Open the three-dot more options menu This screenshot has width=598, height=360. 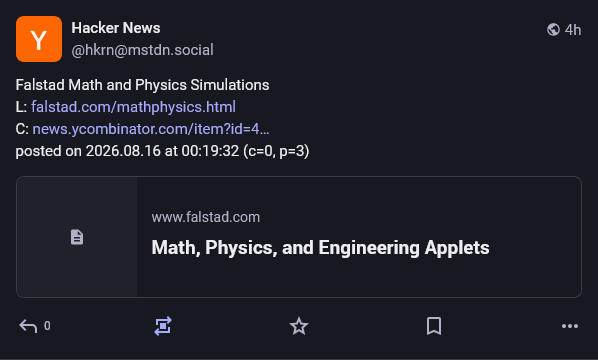tap(570, 326)
